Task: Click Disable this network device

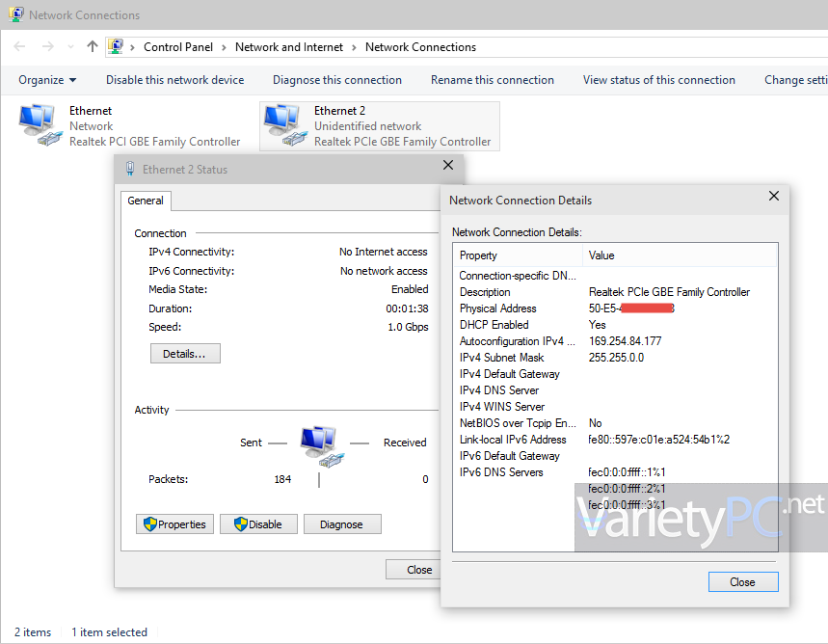Action: pos(174,80)
